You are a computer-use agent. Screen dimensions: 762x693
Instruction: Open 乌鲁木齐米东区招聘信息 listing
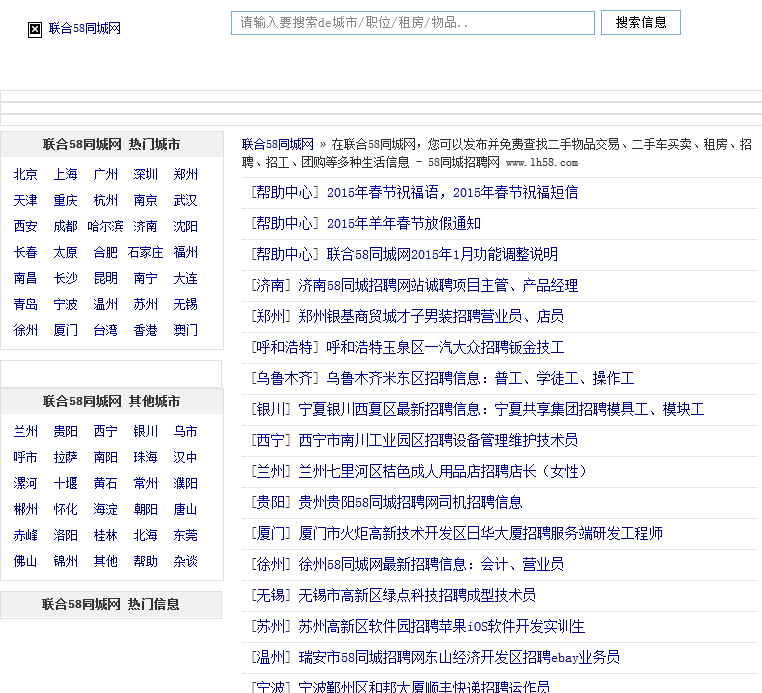tap(480, 379)
